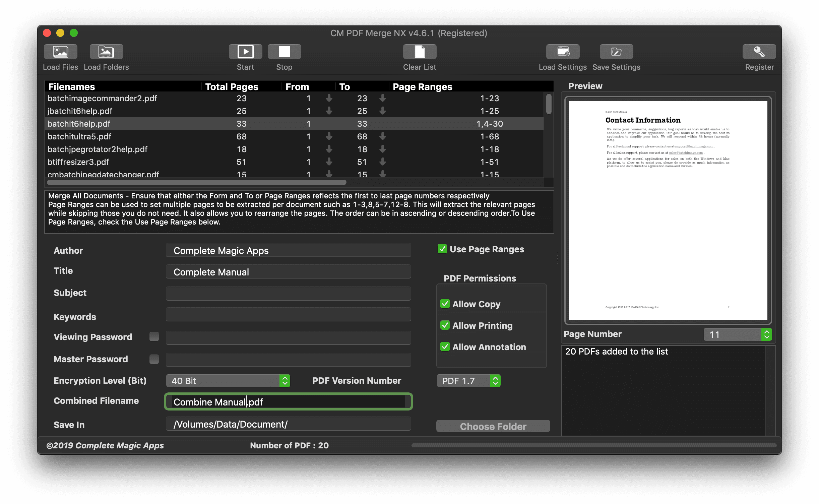Click the empty Keywords field

[288, 315]
